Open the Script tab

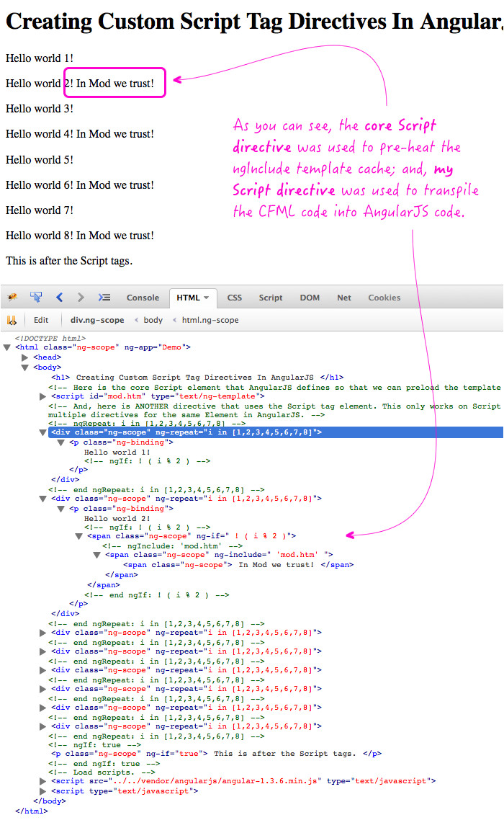pyautogui.click(x=270, y=298)
